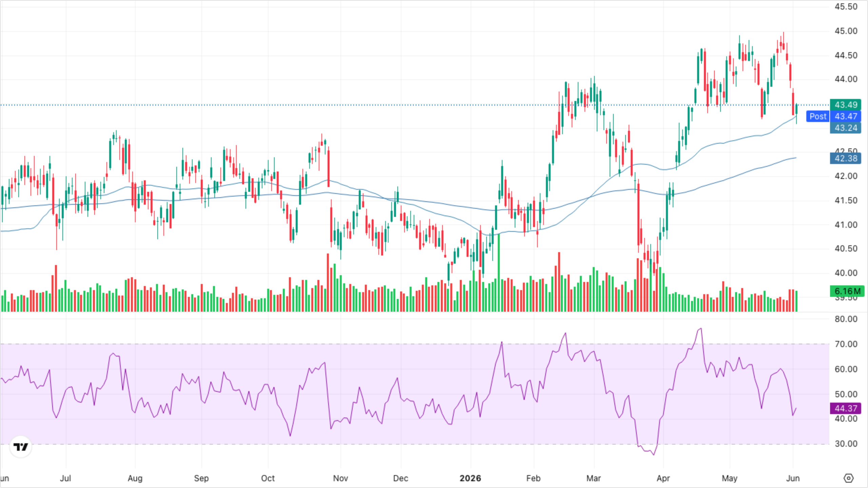Select the Jul date on time axis
Image resolution: width=868 pixels, height=488 pixels.
click(x=65, y=478)
